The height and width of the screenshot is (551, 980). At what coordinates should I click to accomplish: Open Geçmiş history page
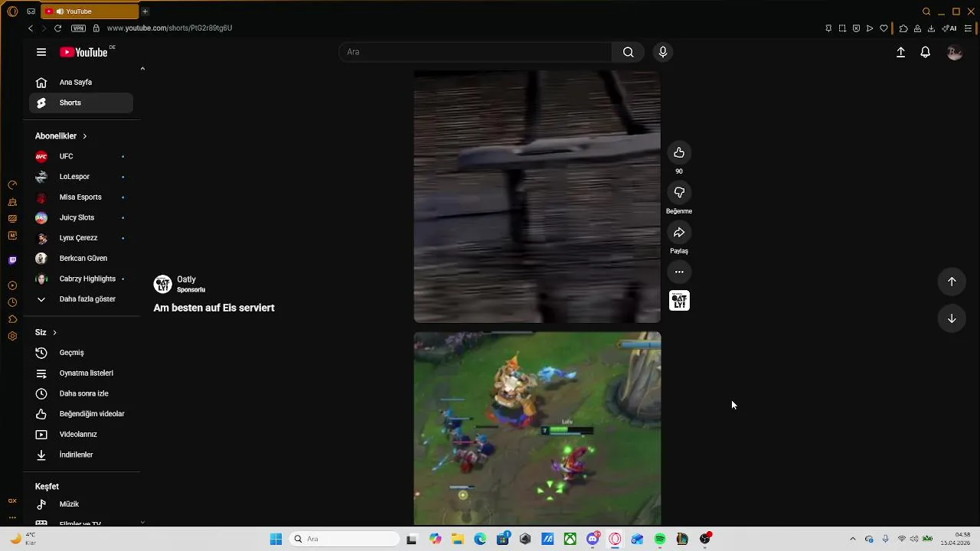tap(81, 353)
